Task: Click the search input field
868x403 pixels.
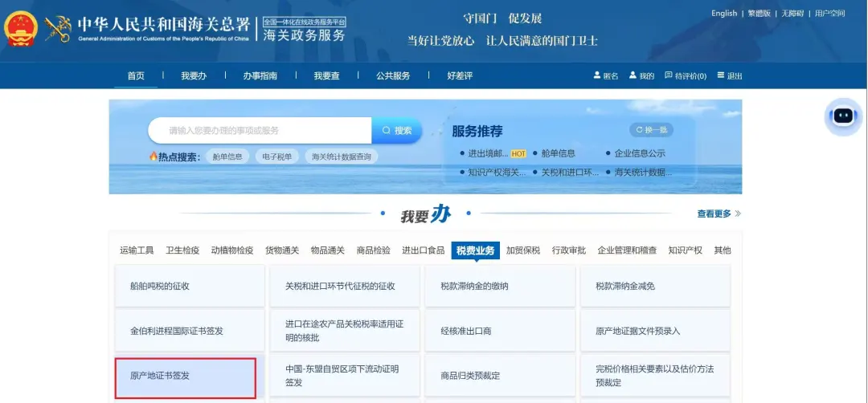Action: coord(260,130)
